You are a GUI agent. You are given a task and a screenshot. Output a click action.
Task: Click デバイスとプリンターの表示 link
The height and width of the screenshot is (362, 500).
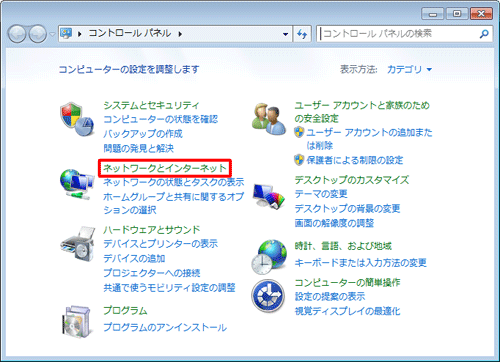pos(161,244)
